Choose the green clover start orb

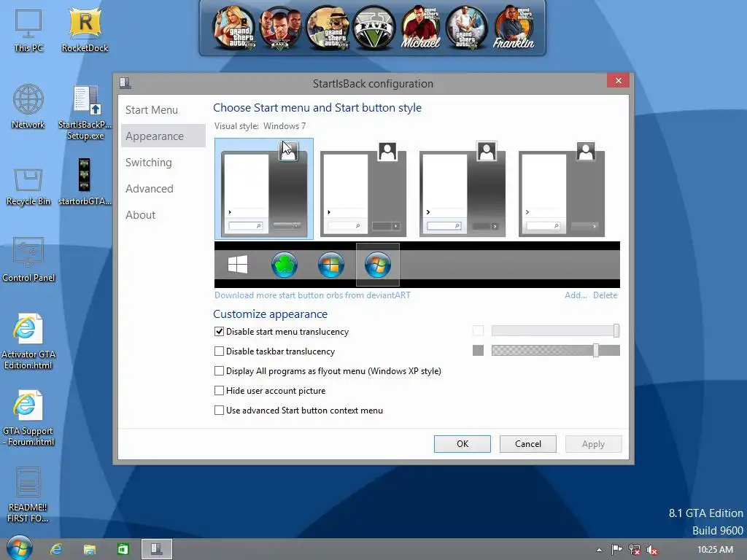point(285,265)
